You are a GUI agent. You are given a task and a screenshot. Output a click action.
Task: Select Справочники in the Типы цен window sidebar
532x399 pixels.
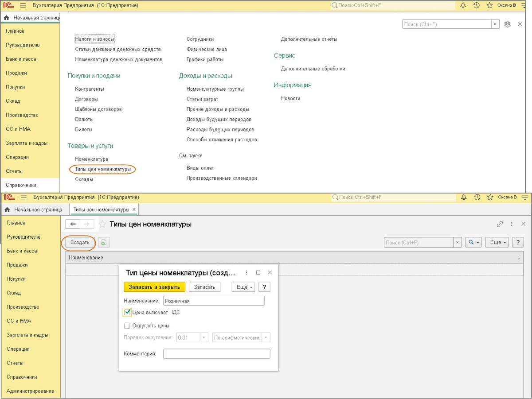point(22,377)
